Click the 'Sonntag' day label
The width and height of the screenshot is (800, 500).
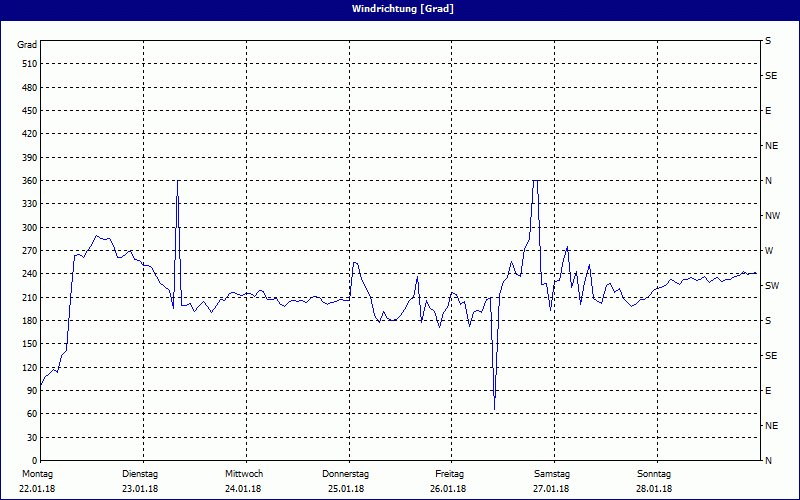654,474
